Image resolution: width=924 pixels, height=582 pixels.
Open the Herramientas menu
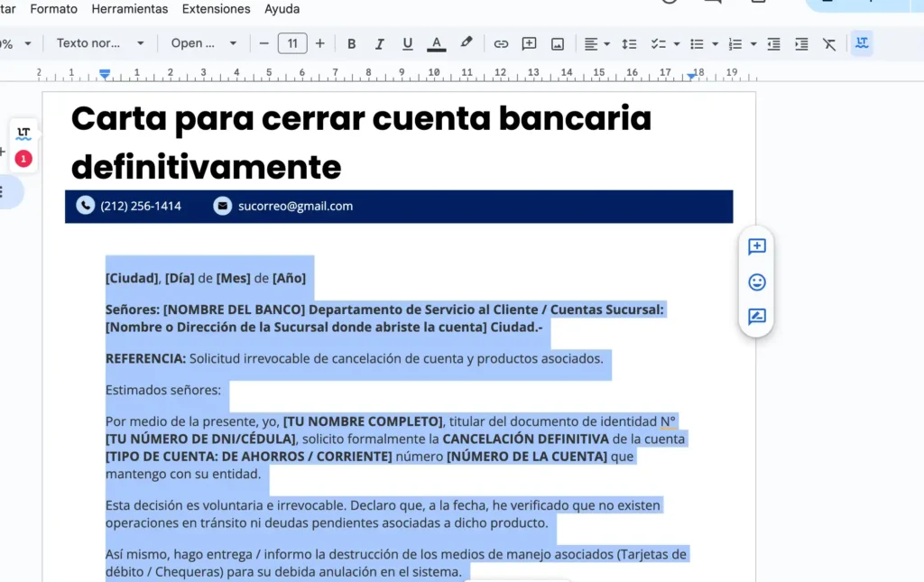(129, 9)
